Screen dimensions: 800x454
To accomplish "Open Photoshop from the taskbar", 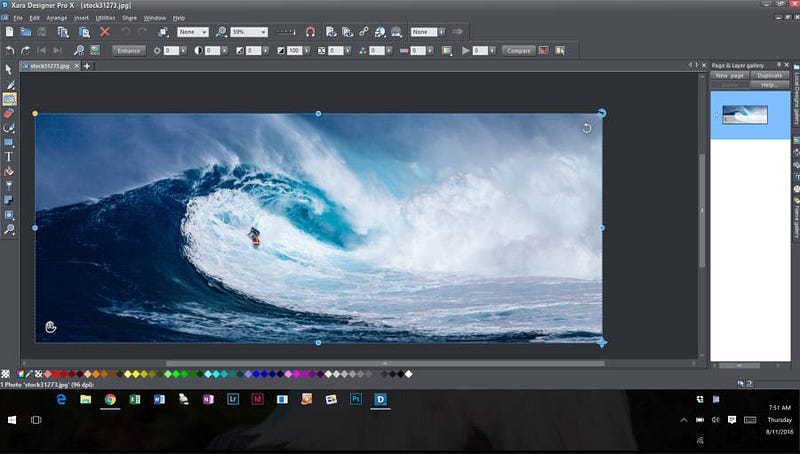I will (x=356, y=399).
